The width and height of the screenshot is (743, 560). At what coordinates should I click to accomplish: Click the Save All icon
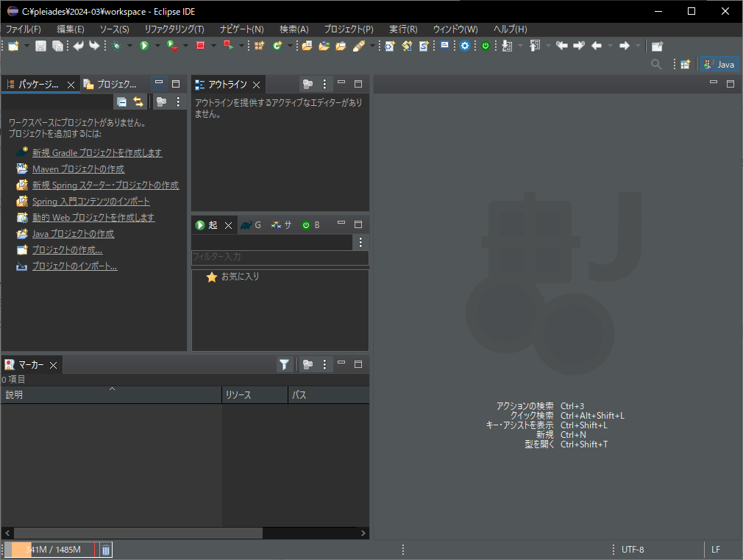click(57, 46)
